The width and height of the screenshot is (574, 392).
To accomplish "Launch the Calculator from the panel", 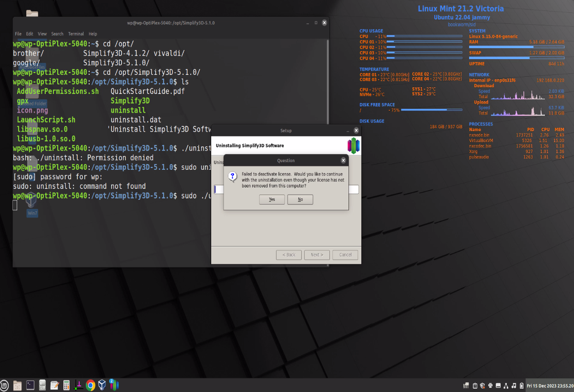I will pyautogui.click(x=66, y=385).
